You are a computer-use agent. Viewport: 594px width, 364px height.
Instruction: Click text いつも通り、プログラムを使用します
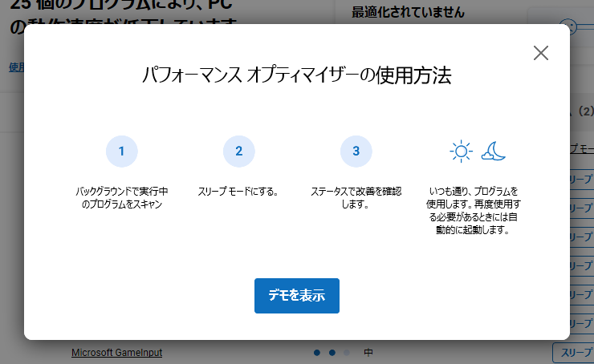[x=474, y=197]
